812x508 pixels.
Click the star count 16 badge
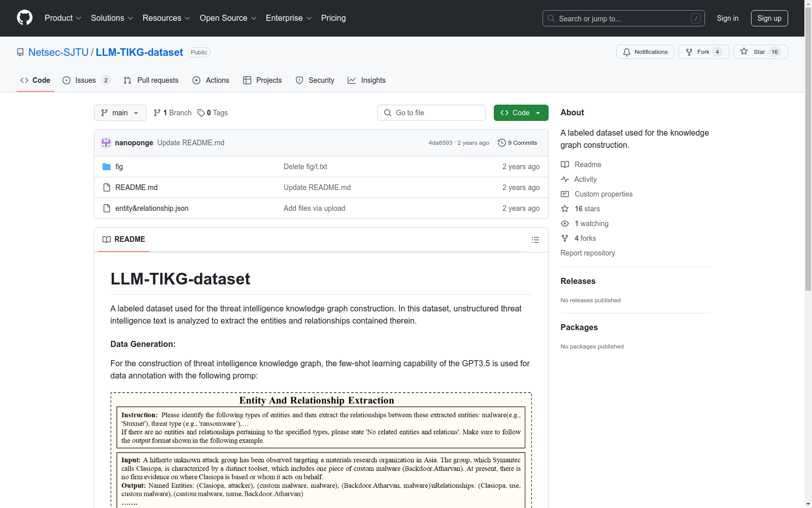coord(775,52)
